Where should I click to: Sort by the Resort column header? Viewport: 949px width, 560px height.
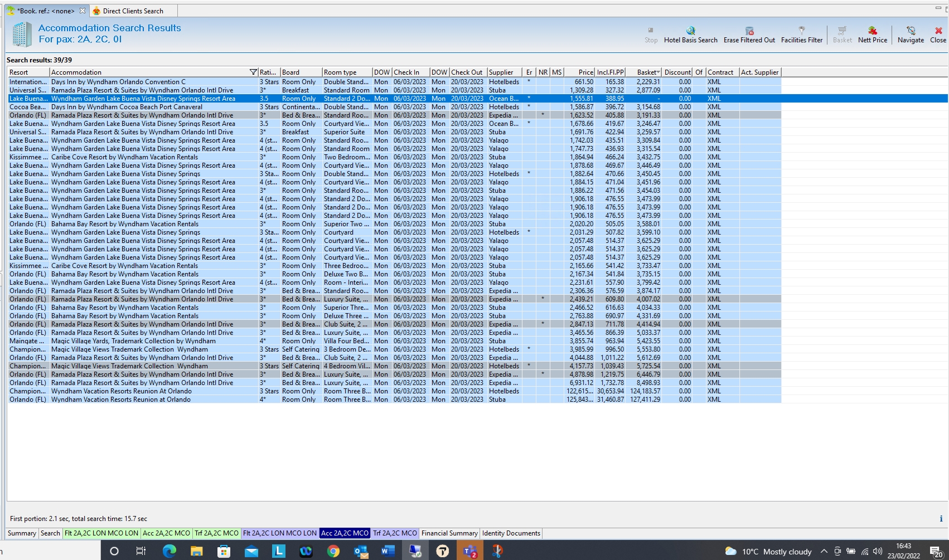point(28,72)
